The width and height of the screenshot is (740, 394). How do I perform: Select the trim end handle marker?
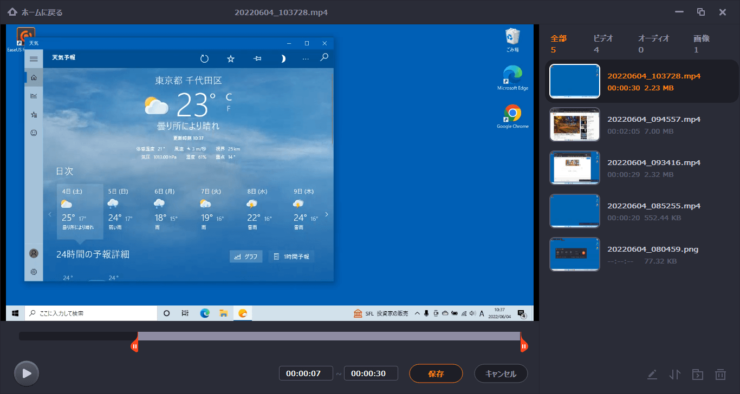tap(523, 346)
